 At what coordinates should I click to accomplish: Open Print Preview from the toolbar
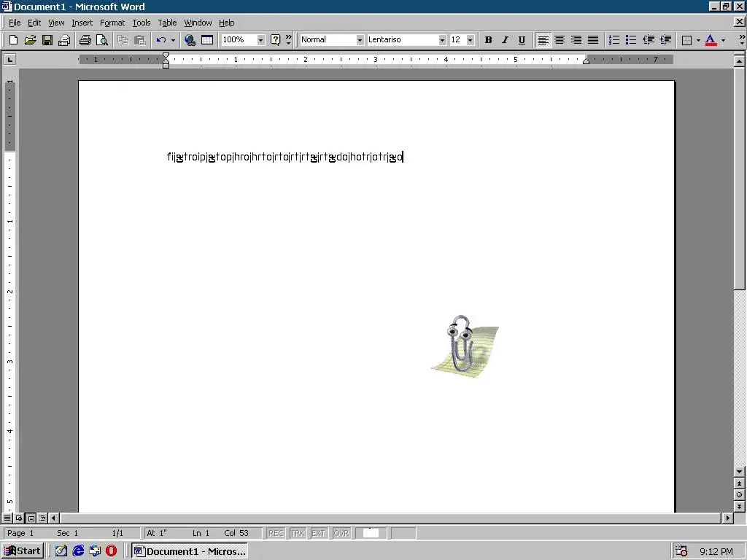pos(101,40)
